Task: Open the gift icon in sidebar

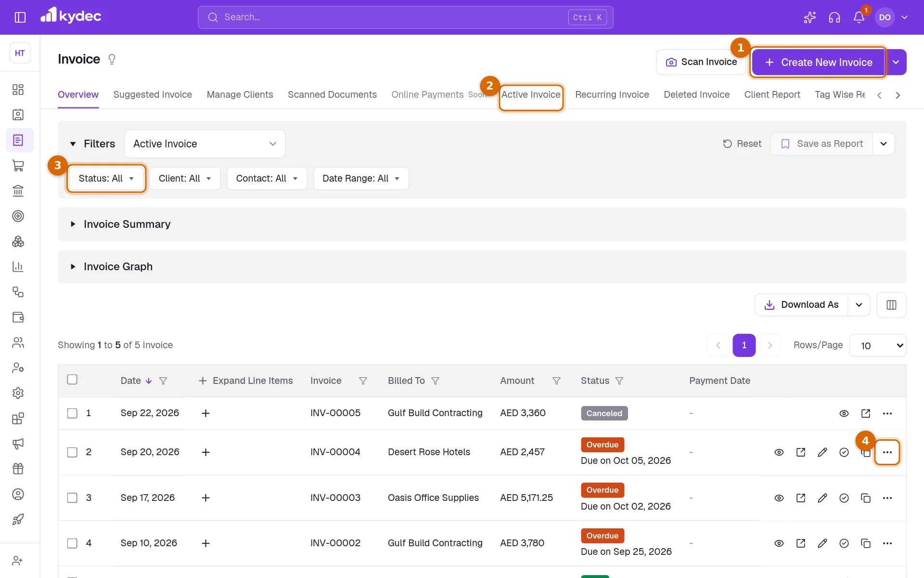Action: coord(18,469)
